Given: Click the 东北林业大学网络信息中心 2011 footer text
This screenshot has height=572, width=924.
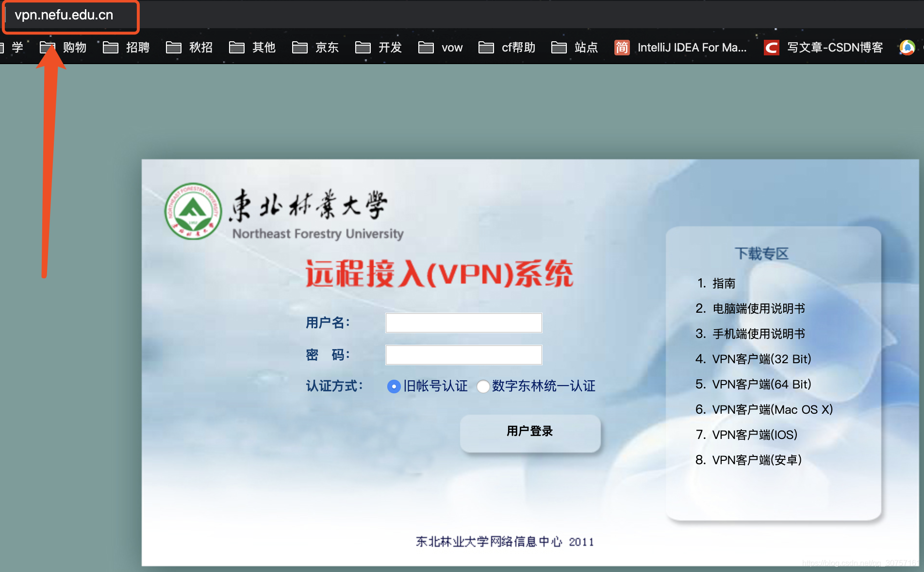Looking at the screenshot, I should 505,541.
